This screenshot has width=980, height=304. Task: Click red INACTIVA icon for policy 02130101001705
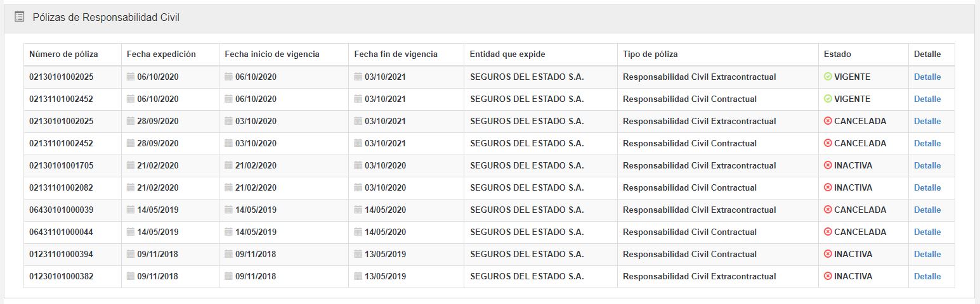tap(828, 165)
